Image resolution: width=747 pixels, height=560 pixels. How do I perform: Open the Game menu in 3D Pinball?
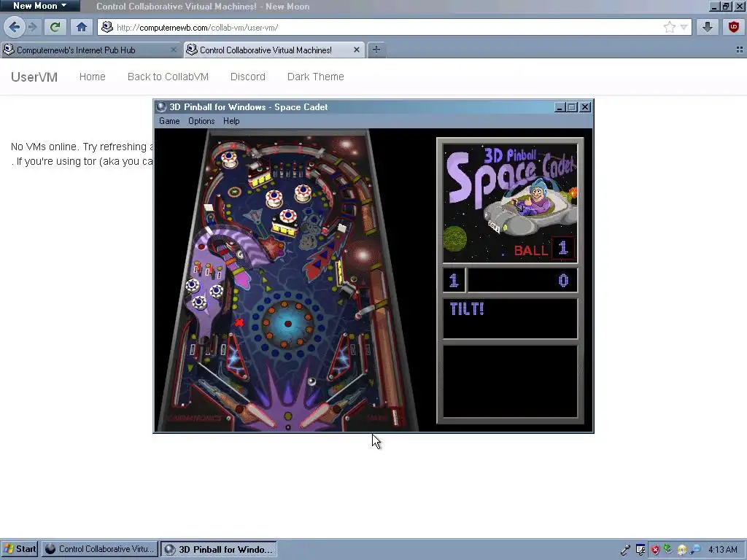[169, 121]
